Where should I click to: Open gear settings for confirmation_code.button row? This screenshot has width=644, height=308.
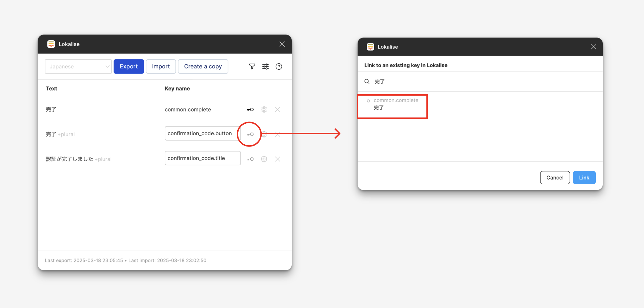tap(264, 134)
